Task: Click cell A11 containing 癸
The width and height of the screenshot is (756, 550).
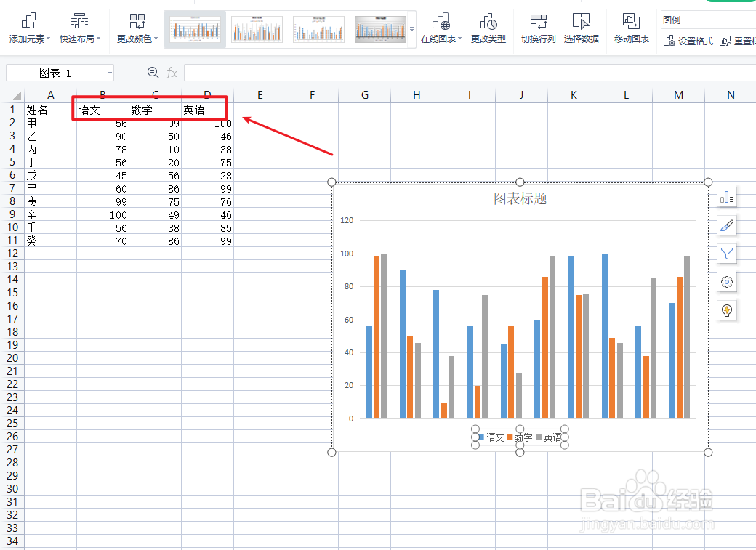Action: (51, 240)
